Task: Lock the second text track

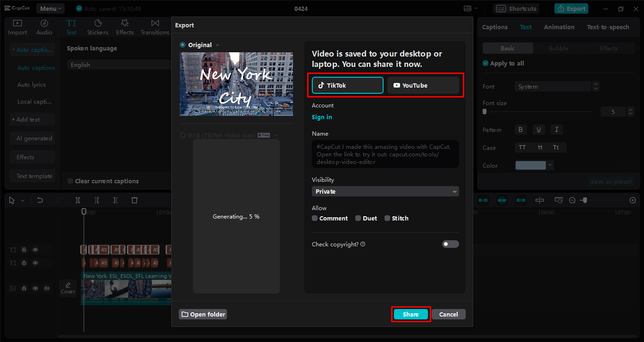Action: (24, 263)
